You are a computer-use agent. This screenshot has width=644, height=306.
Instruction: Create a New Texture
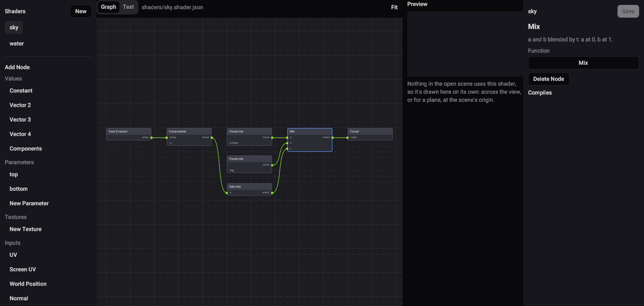coord(25,229)
